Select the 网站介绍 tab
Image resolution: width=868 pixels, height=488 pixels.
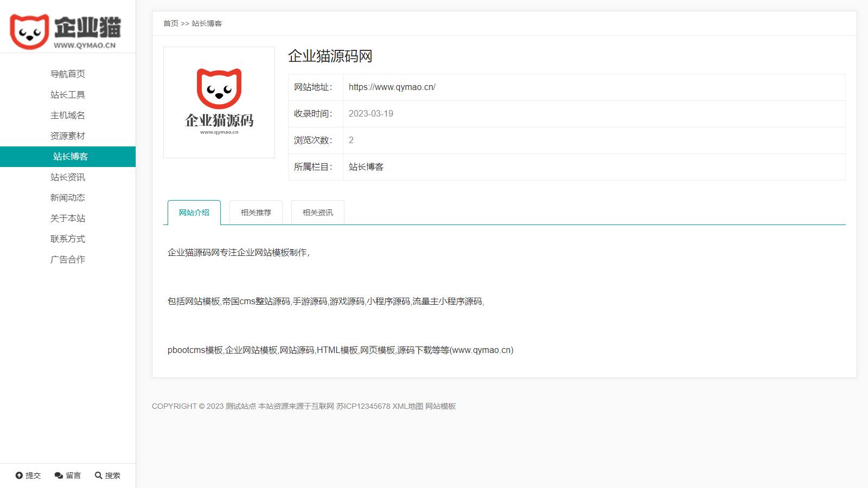click(x=194, y=213)
